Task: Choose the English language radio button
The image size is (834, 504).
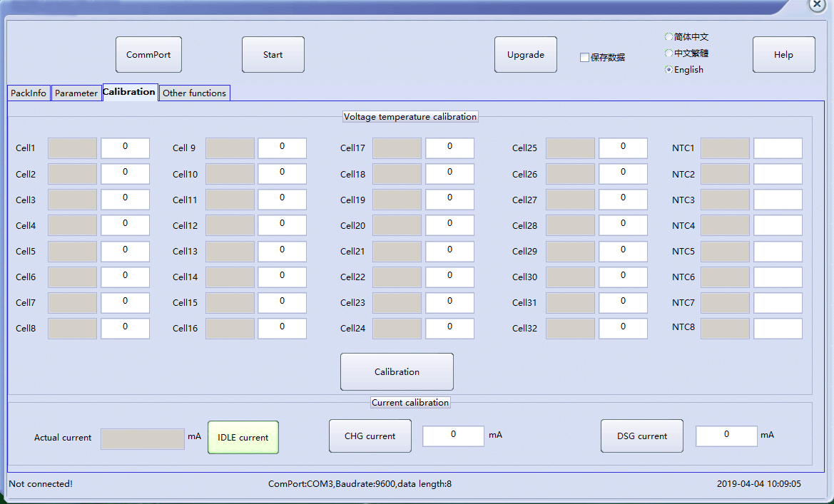Action: pos(668,70)
